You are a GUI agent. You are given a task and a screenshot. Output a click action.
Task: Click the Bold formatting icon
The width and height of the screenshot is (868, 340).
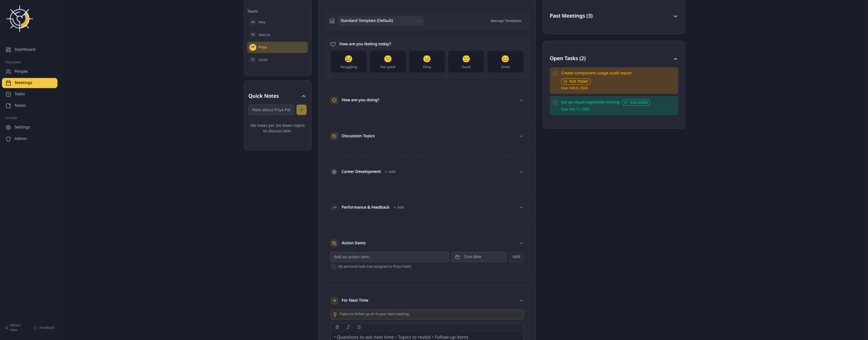pyautogui.click(x=337, y=327)
